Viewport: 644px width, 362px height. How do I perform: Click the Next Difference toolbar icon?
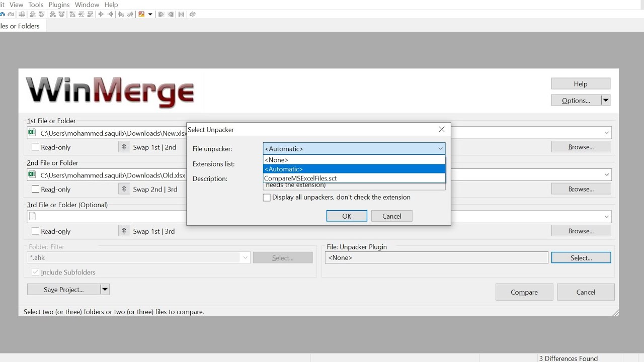[x=33, y=14]
